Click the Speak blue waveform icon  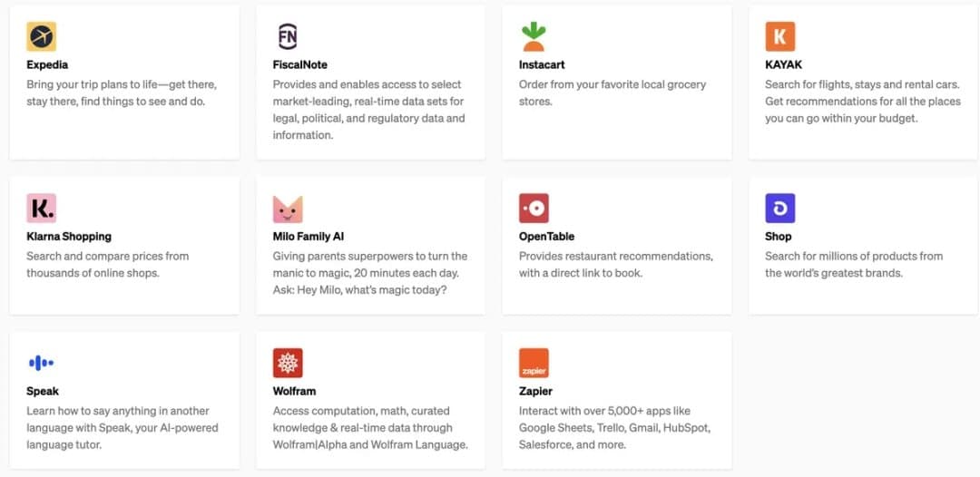41,363
